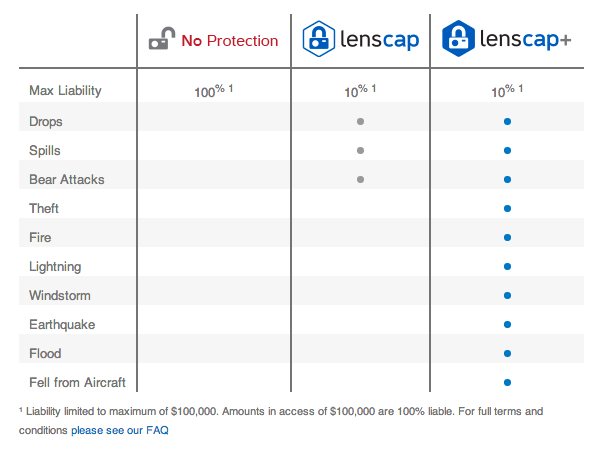Click the red No Protection heading text
The image size is (597, 454).
pyautogui.click(x=230, y=41)
